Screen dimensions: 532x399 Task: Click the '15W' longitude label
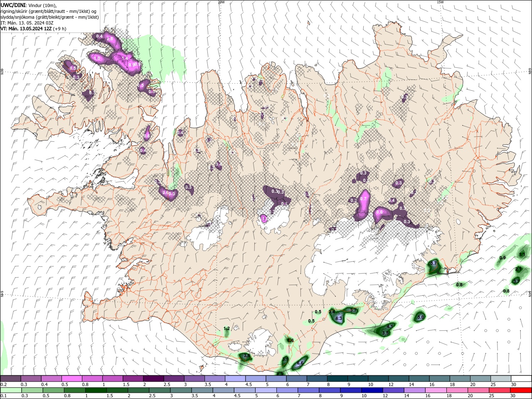(440, 2)
